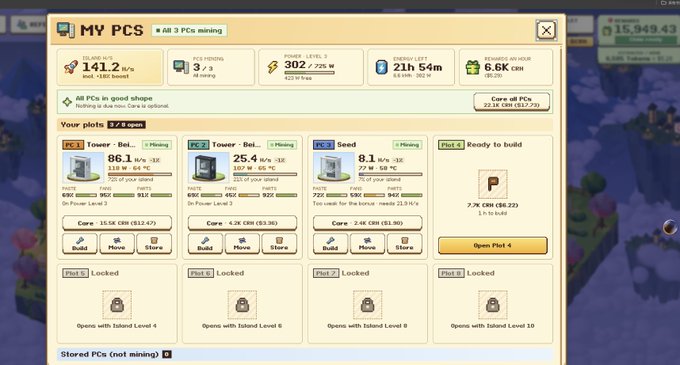Screen dimensions: 680x365
Task: Store PC 3
Action: click(x=405, y=244)
